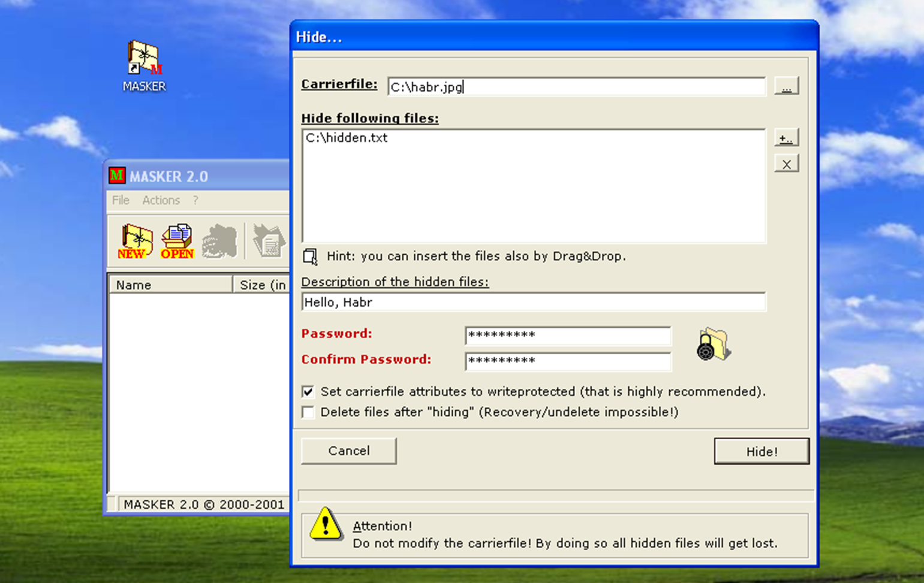Click the MASKER 2.0 window title text
Viewport: 924px width, 583px height.
(169, 176)
